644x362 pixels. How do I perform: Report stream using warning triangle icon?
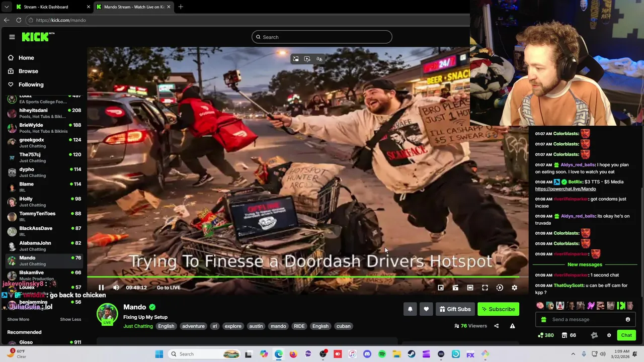pyautogui.click(x=512, y=326)
